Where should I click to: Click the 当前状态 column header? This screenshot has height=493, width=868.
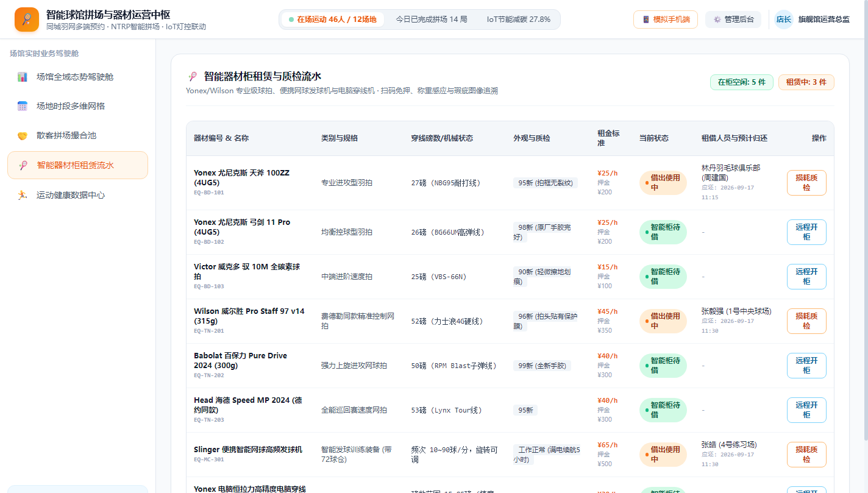click(x=653, y=138)
